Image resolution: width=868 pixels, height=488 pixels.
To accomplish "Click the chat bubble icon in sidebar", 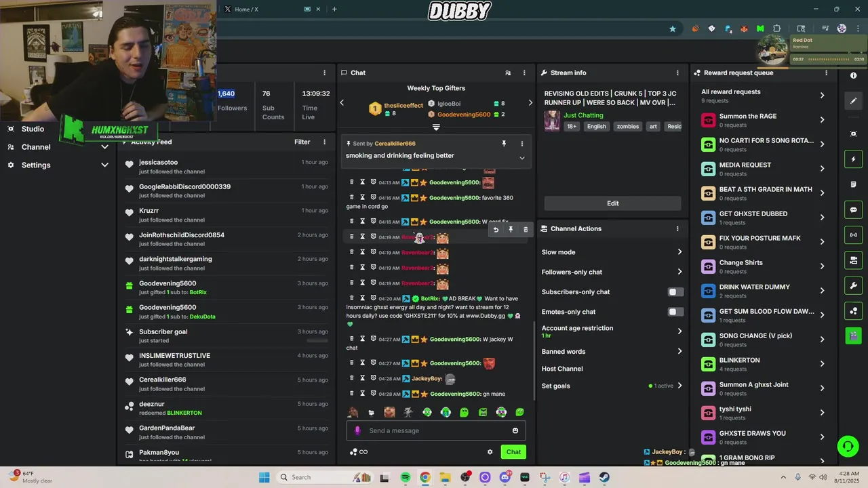I will pyautogui.click(x=854, y=209).
